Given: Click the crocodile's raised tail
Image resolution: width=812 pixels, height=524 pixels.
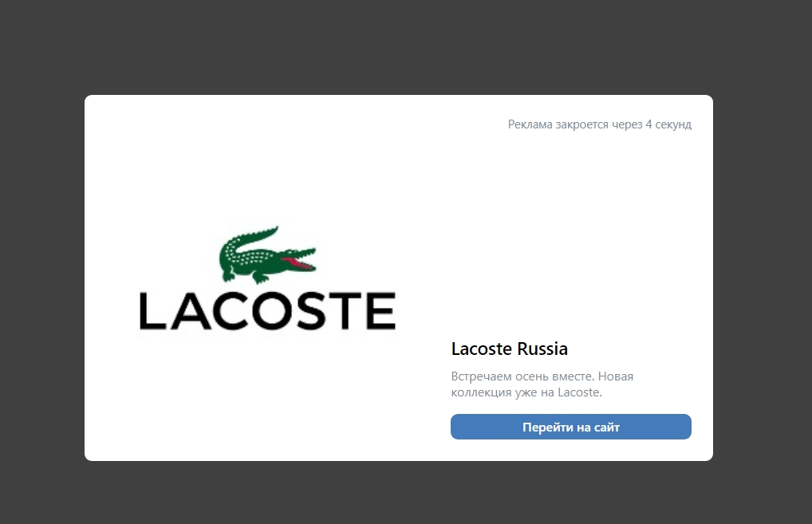Looking at the screenshot, I should tap(254, 235).
